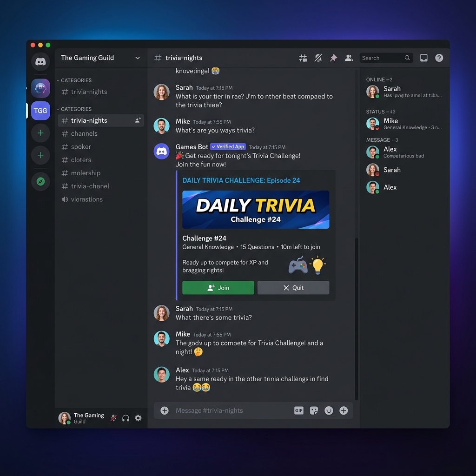The image size is (476, 476).
Task: Open Alex with Competarious bad status
Action: [405, 152]
